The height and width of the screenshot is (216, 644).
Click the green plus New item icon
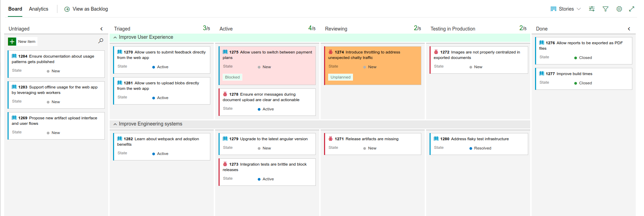coord(12,41)
